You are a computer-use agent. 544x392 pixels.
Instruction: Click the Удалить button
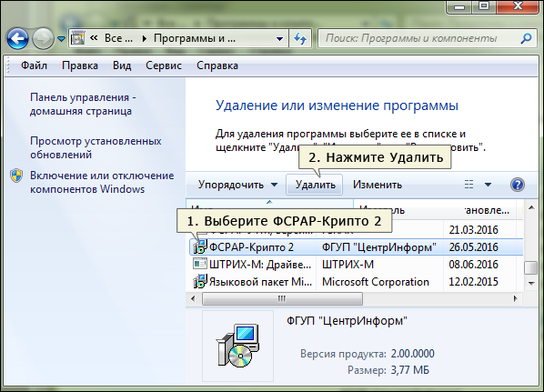(315, 185)
